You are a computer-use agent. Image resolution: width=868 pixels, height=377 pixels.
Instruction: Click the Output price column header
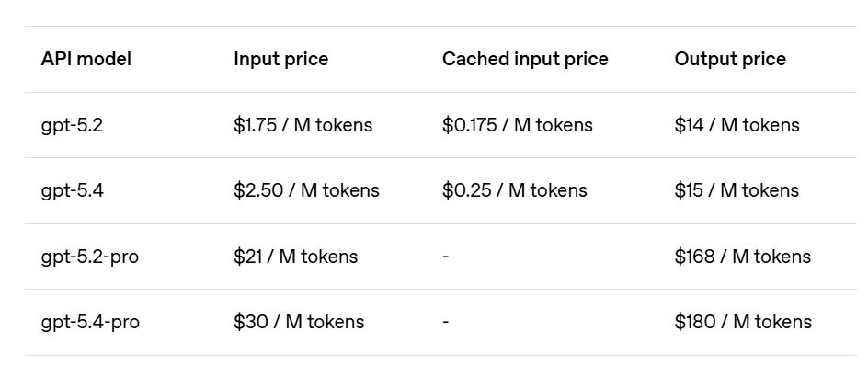point(730,59)
